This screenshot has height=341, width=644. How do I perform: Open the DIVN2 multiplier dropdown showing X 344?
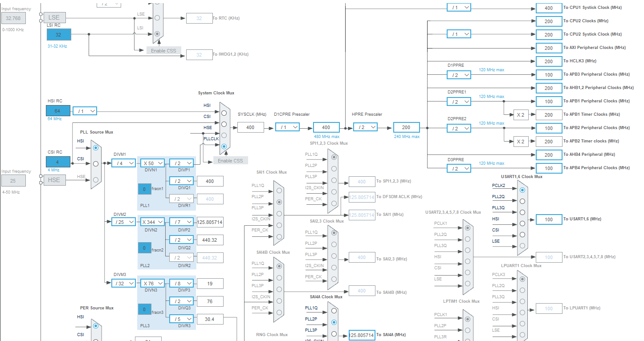click(152, 221)
